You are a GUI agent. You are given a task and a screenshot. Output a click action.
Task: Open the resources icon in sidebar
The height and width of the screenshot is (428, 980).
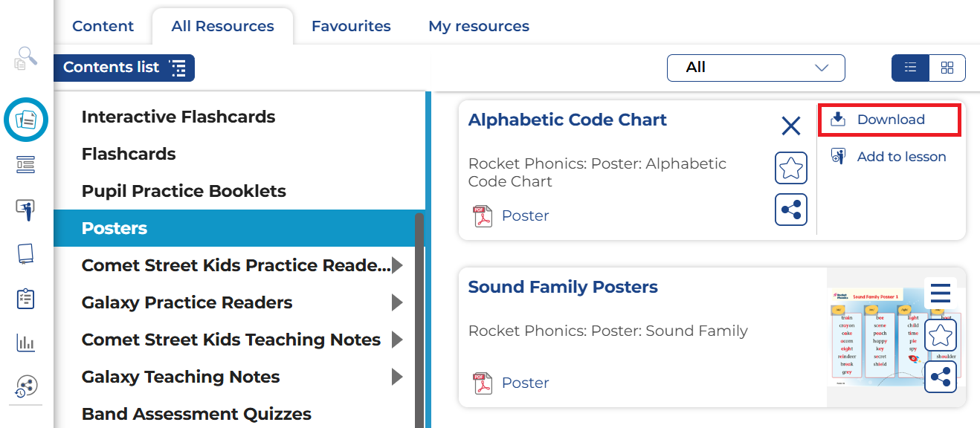(26, 119)
